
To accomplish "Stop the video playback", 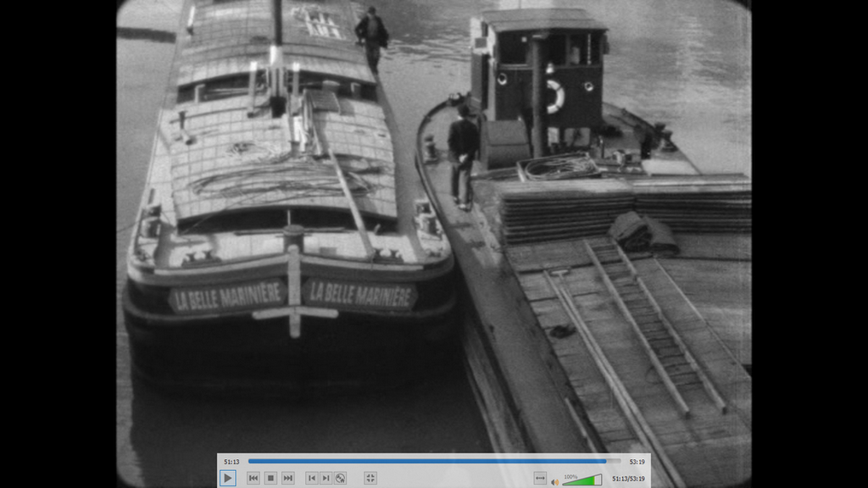I will pos(270,478).
